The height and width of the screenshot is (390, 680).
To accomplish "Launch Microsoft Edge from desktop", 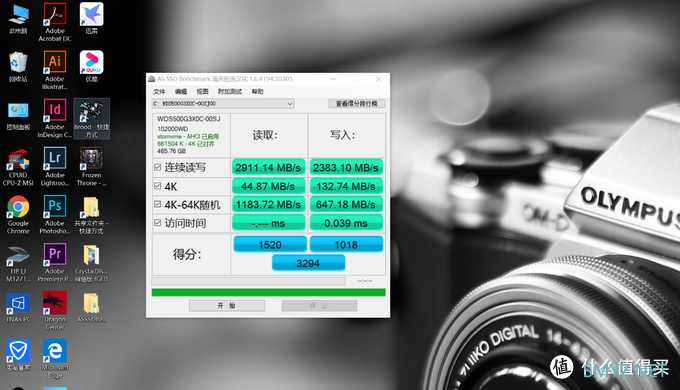I will (55, 359).
